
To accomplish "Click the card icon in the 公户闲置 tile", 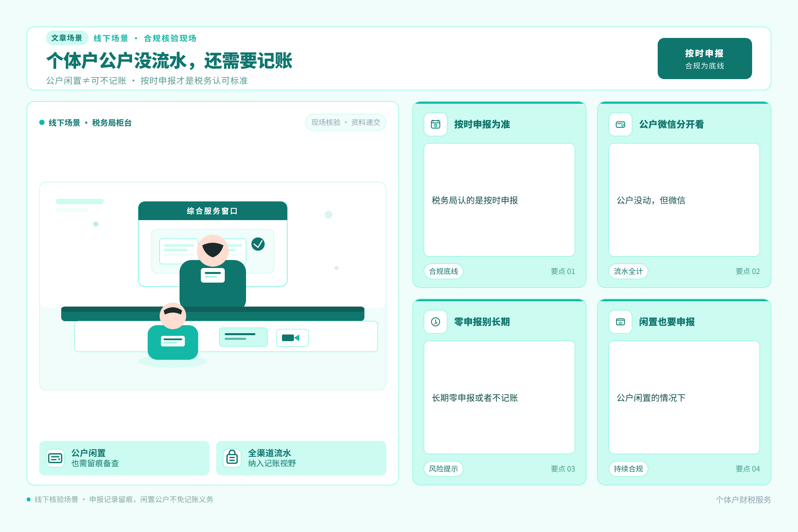I will click(55, 458).
